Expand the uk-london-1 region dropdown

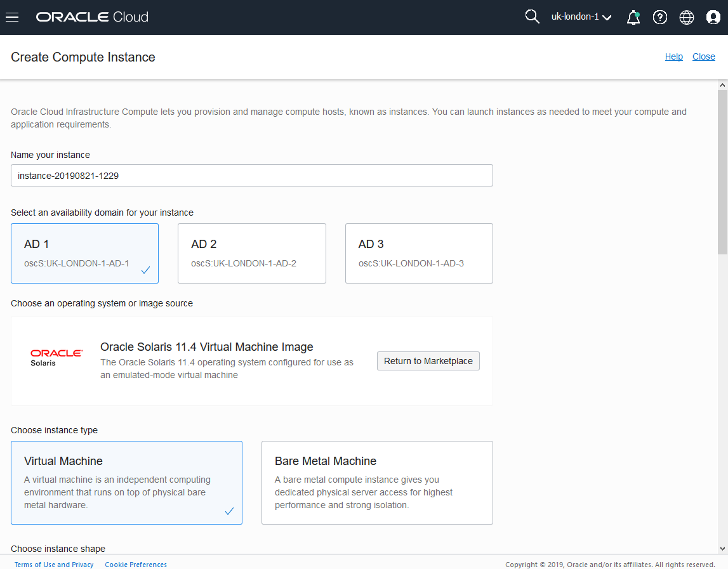click(581, 17)
